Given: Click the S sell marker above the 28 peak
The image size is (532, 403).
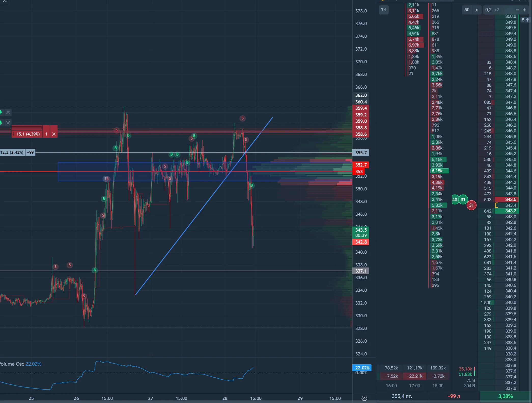Looking at the screenshot, I should coord(243,118).
